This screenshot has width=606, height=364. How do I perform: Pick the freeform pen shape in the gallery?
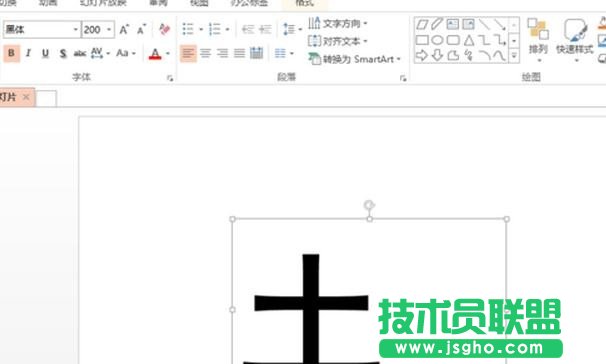point(437,24)
